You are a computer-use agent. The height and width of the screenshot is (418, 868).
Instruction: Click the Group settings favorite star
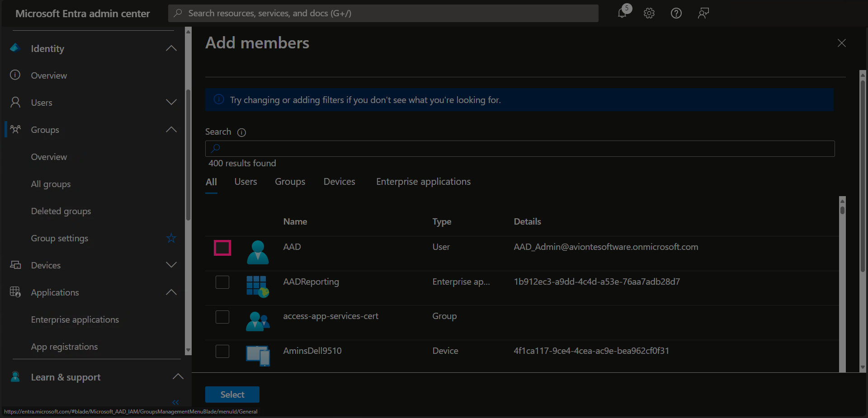point(171,238)
